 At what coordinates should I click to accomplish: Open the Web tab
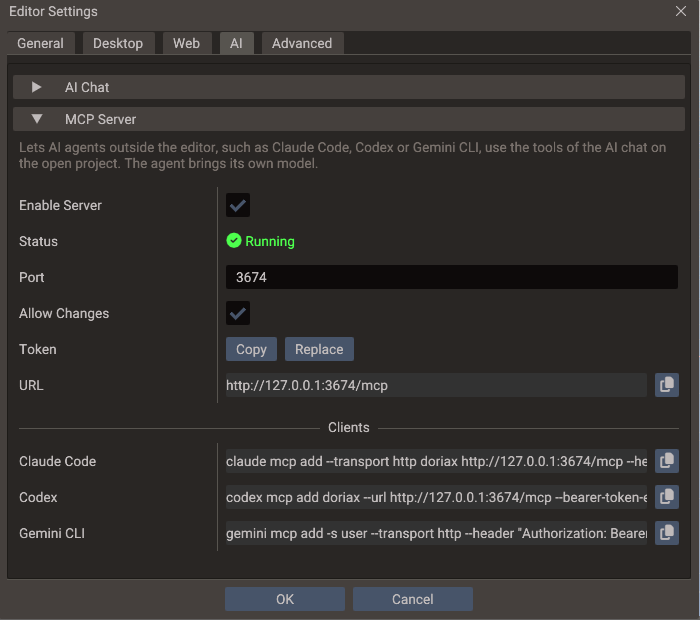pyautogui.click(x=187, y=43)
